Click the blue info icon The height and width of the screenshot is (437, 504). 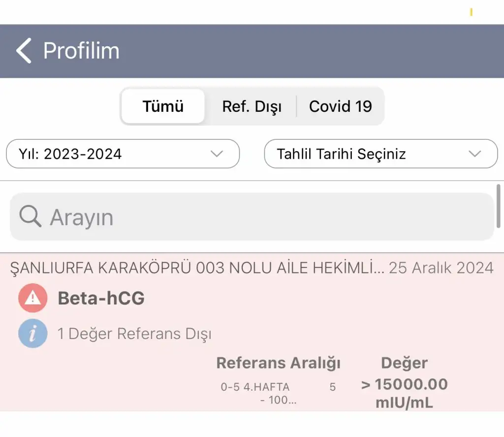(33, 334)
